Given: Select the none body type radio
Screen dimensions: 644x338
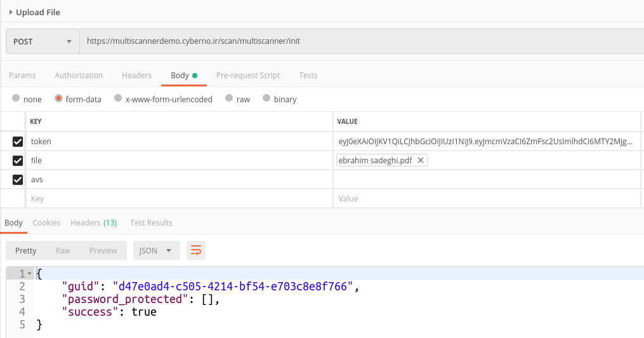Looking at the screenshot, I should tap(16, 98).
